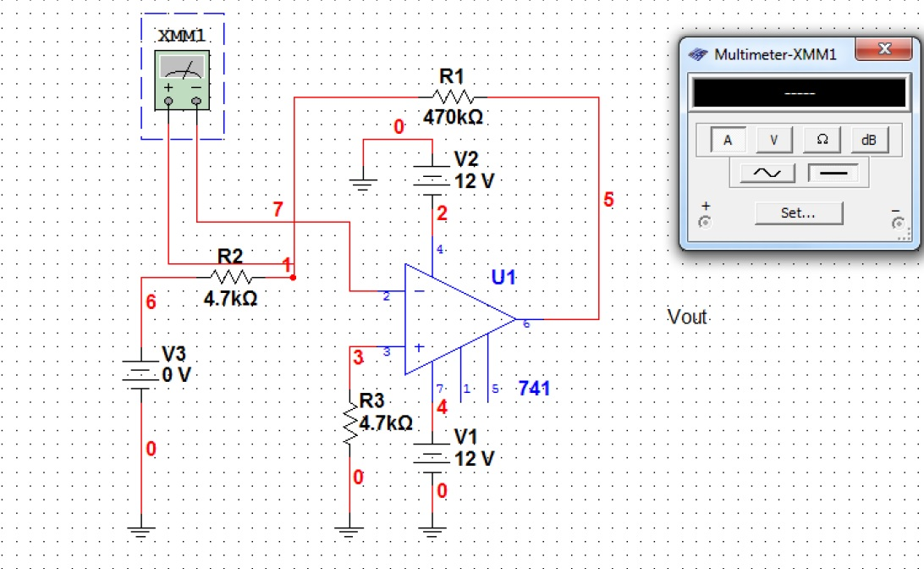Select dB measurement mode
This screenshot has height=569, width=924.
pyautogui.click(x=868, y=140)
